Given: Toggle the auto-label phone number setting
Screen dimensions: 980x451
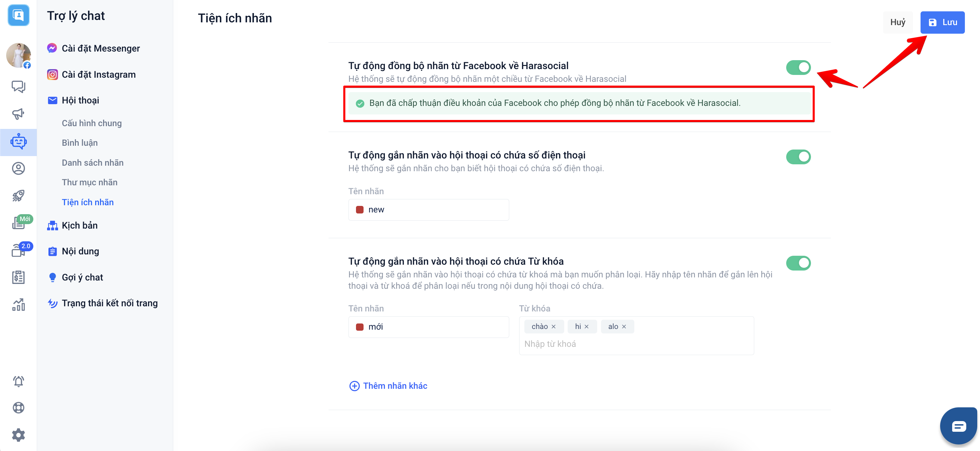Looking at the screenshot, I should click(x=798, y=157).
